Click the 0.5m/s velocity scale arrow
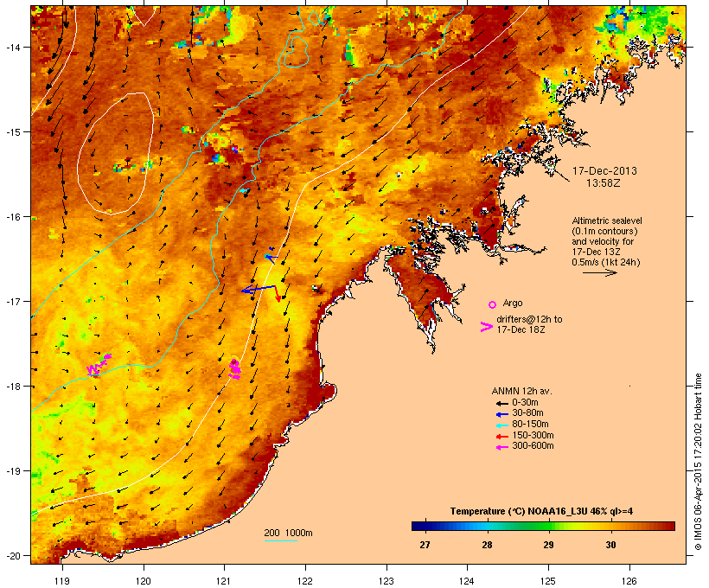 click(x=599, y=272)
